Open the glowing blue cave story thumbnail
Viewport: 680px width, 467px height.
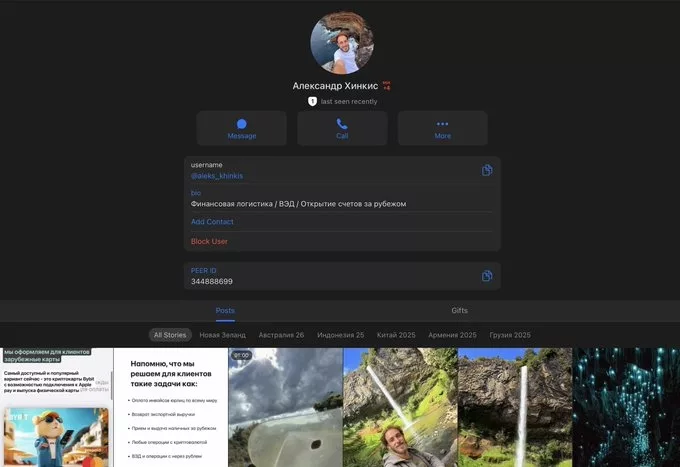click(x=625, y=407)
